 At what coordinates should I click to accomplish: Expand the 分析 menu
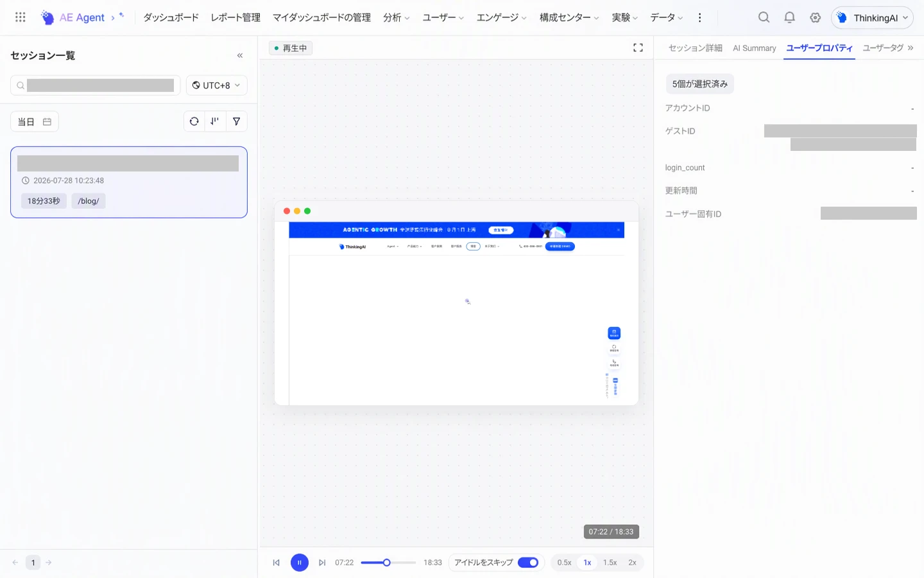396,17
